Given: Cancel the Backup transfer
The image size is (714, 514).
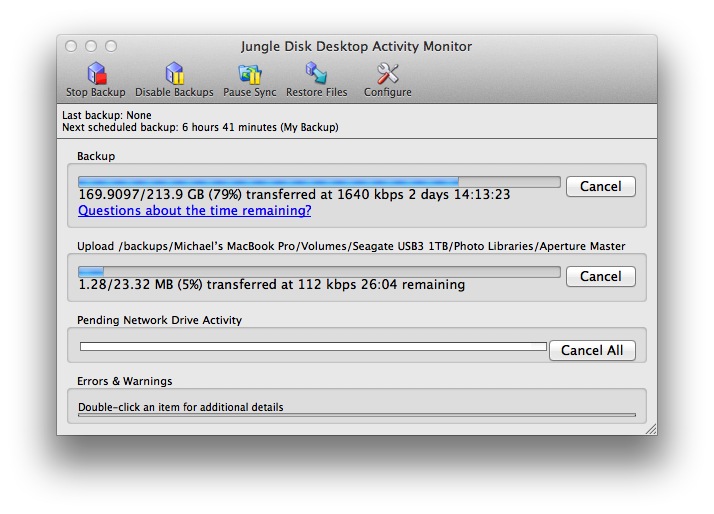Looking at the screenshot, I should tap(601, 187).
